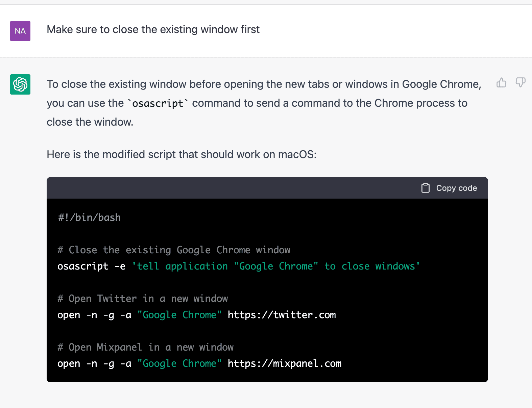Image resolution: width=532 pixels, height=408 pixels.
Task: Click the https://twitter.com URL in code
Action: (282, 315)
